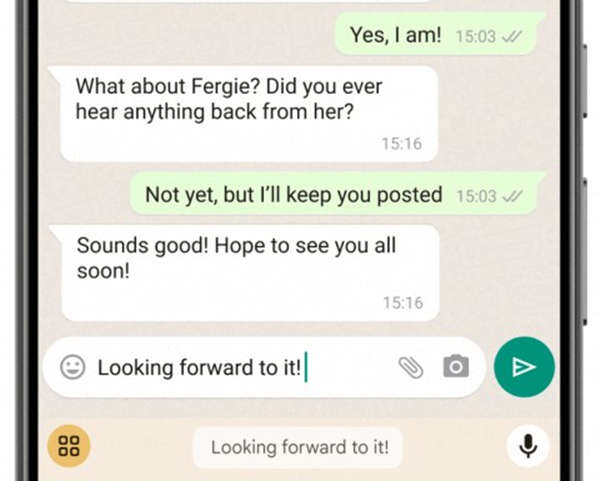The image size is (600, 481).
Task: Select the 'What about Fergie?' message bubble
Action: (x=245, y=114)
